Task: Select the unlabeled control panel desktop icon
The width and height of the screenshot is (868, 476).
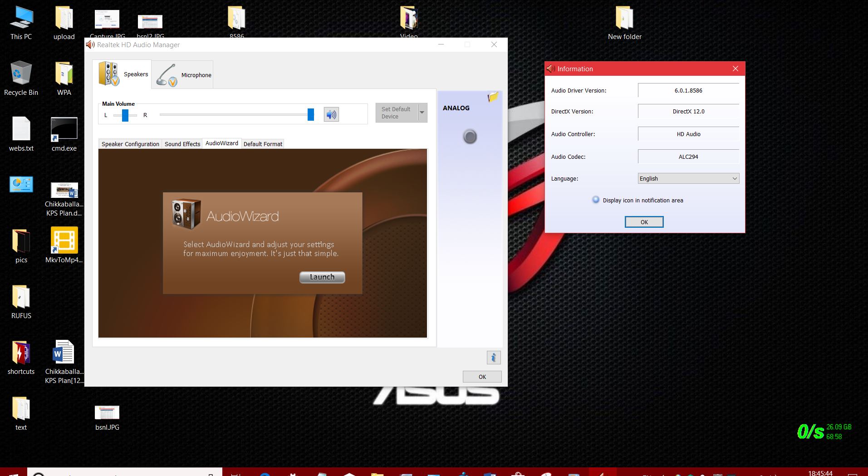Action: tap(21, 184)
